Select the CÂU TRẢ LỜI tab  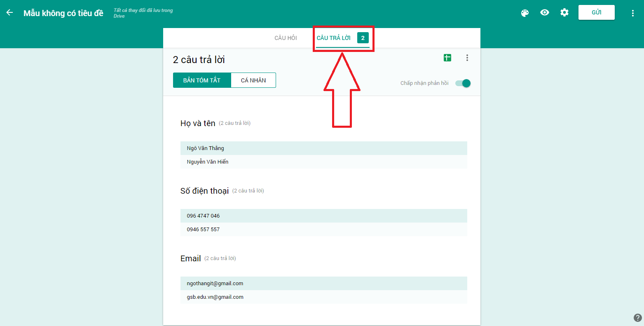(x=334, y=38)
